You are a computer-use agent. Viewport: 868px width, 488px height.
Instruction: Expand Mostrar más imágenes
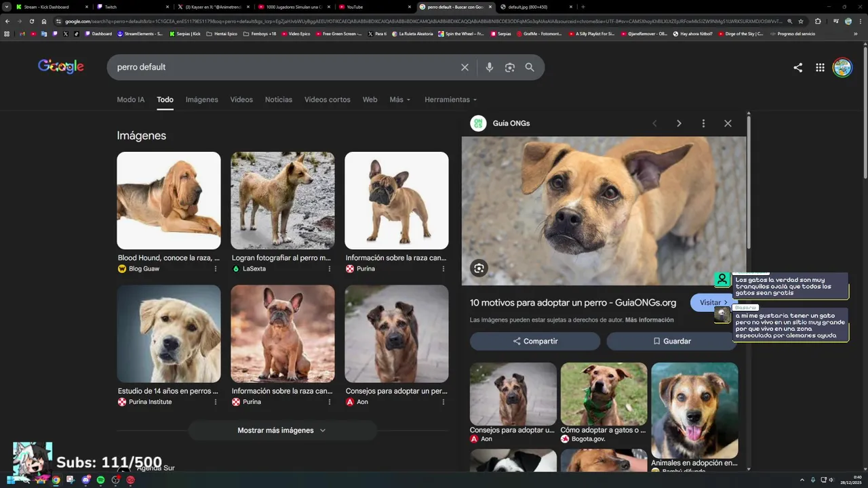click(281, 430)
